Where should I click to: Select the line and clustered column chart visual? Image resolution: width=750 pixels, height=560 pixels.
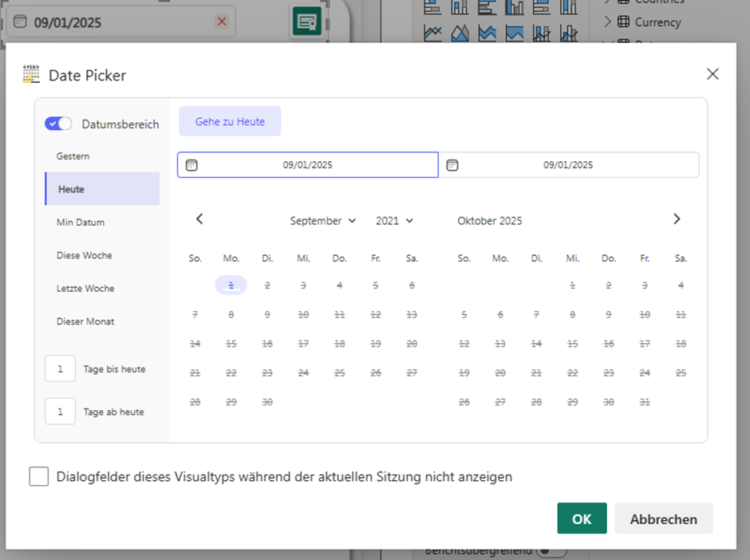point(569,33)
